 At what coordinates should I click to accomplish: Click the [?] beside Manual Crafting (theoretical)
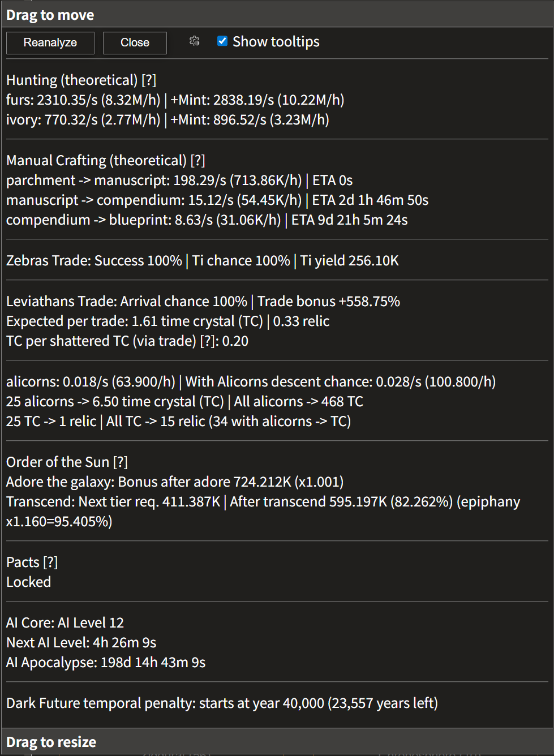pos(198,161)
